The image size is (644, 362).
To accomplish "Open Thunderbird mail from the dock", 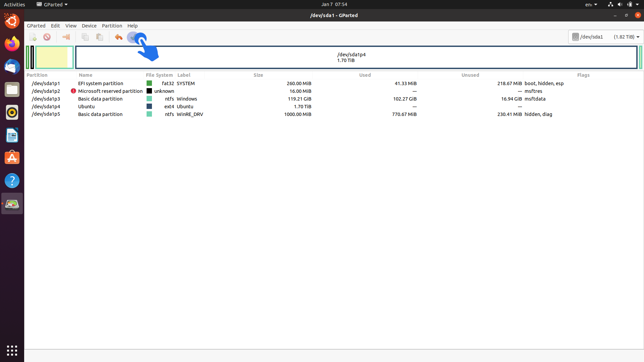I will point(12,67).
